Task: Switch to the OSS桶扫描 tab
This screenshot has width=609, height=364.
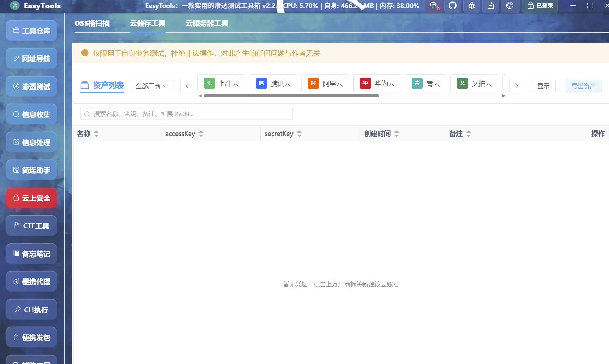Action: click(x=92, y=23)
